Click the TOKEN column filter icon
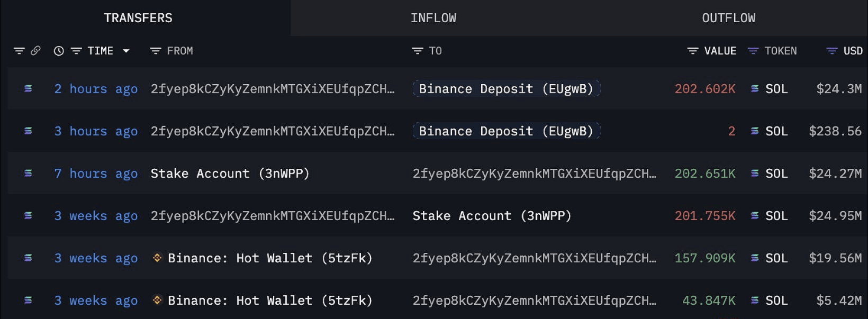This screenshot has width=868, height=319. tap(753, 51)
